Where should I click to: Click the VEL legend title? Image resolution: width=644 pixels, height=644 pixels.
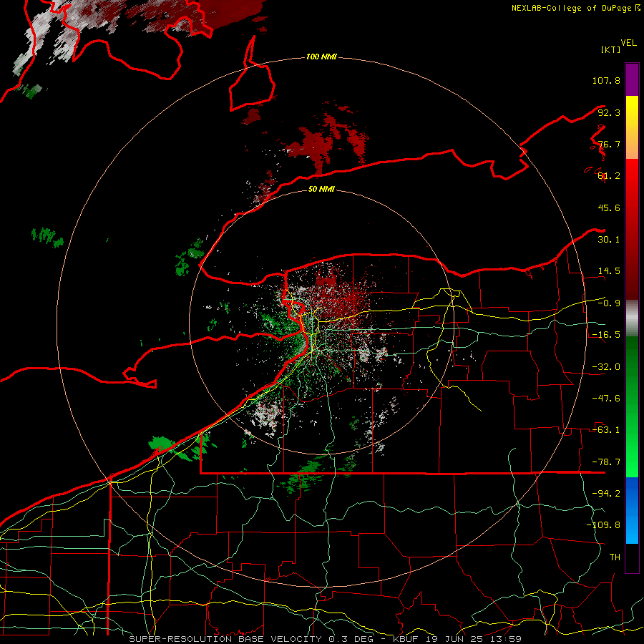coord(629,43)
